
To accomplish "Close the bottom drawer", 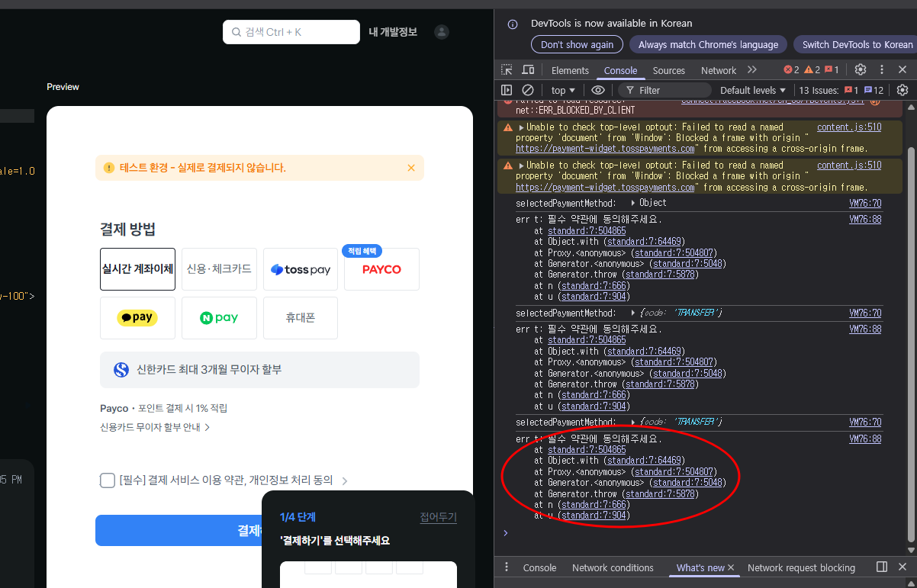I will pos(903,567).
